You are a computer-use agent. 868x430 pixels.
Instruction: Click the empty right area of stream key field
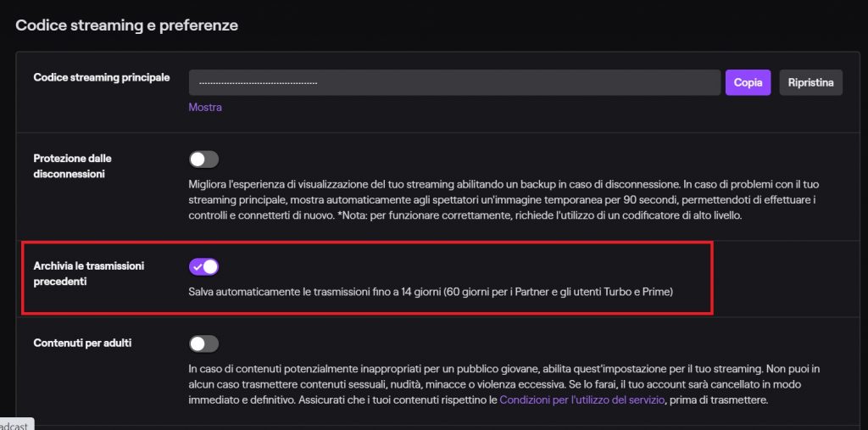pos(593,82)
